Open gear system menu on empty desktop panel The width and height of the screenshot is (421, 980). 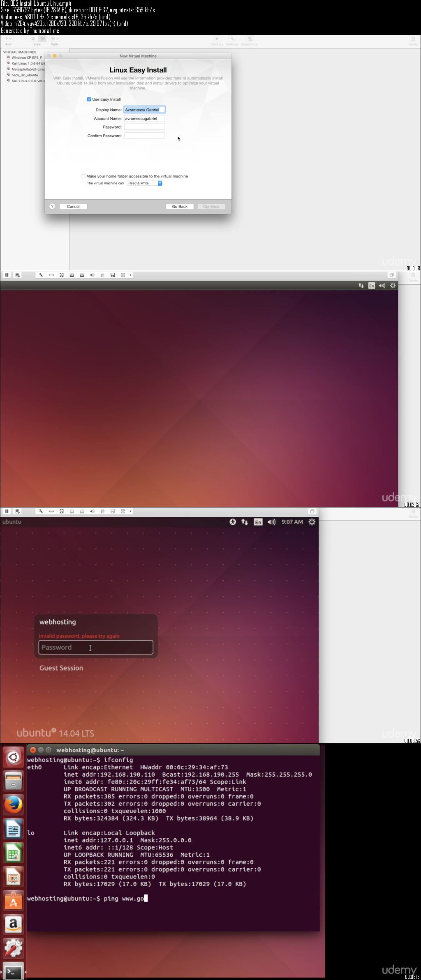coord(393,286)
